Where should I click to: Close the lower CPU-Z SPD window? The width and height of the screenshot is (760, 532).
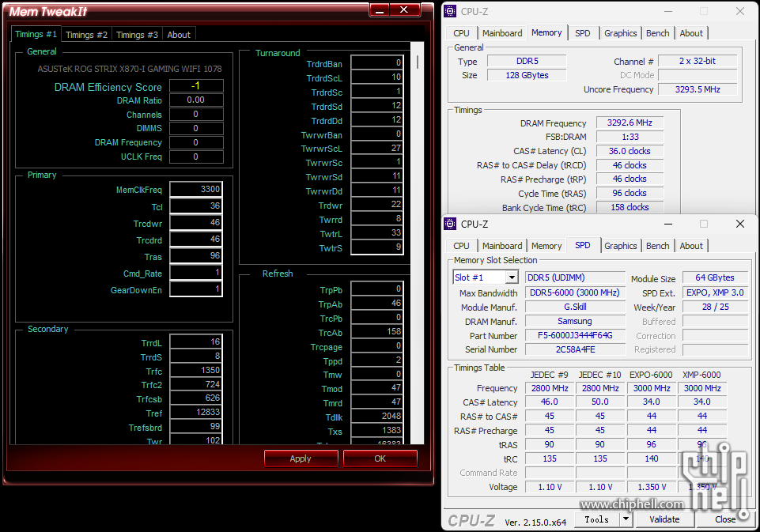(739, 224)
